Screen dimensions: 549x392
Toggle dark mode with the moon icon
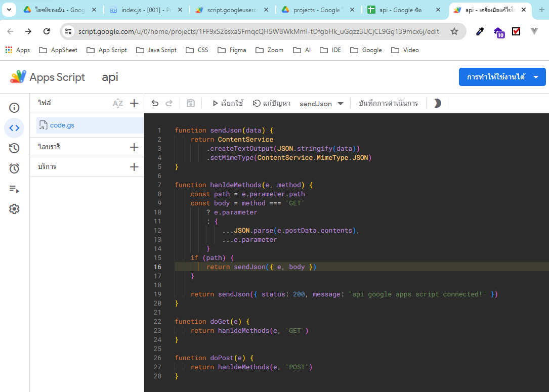coord(437,103)
